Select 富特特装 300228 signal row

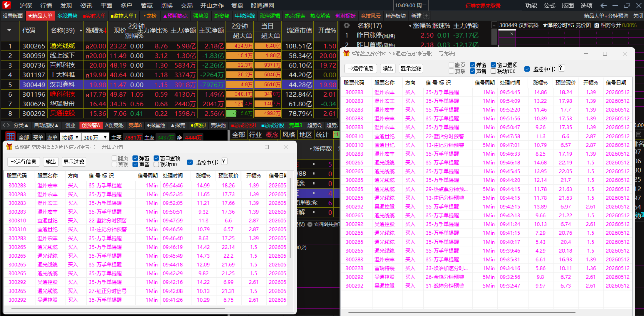tap(486, 268)
